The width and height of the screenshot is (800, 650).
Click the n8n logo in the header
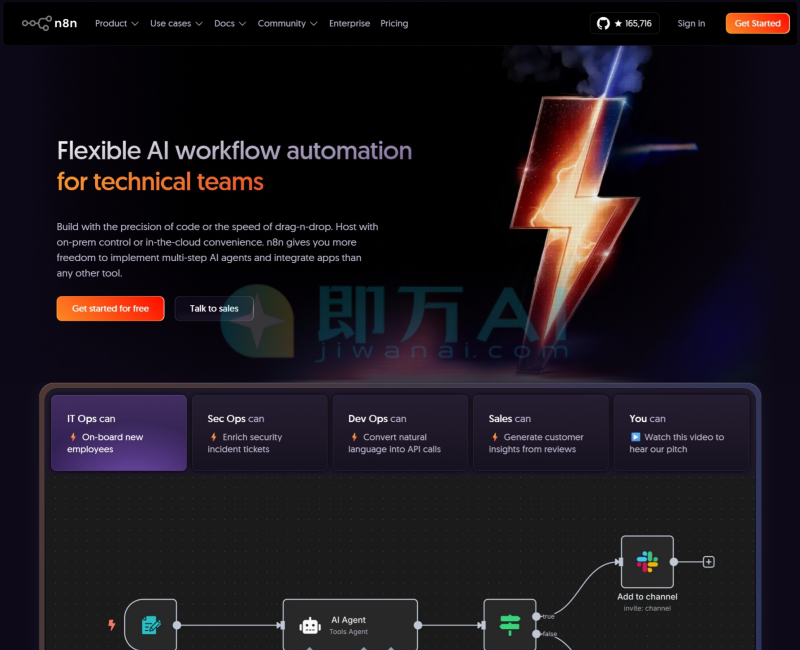pos(51,23)
